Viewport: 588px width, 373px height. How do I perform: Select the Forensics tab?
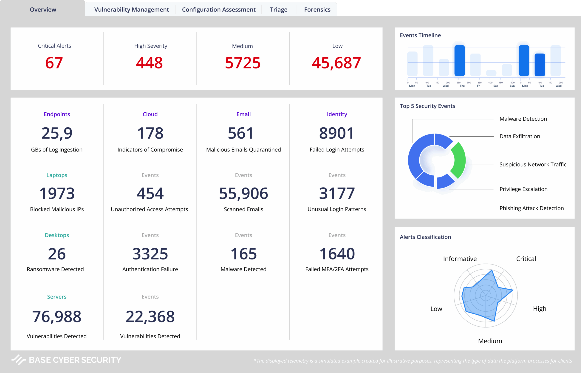pyautogui.click(x=317, y=9)
